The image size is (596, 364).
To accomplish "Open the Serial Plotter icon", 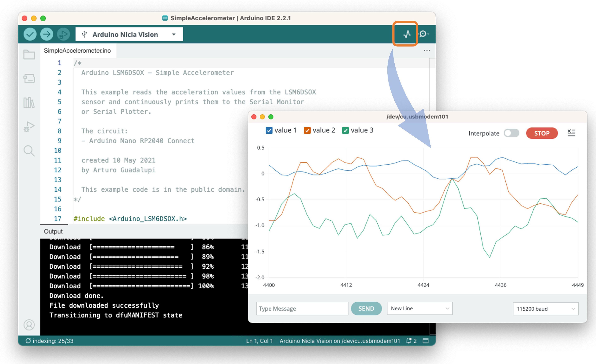I will pyautogui.click(x=407, y=34).
